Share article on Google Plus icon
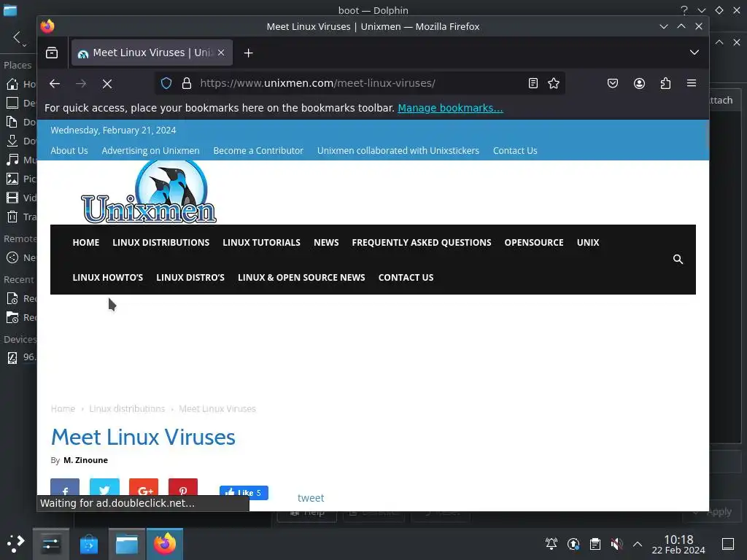Viewport: 747px width, 560px height. [144, 489]
